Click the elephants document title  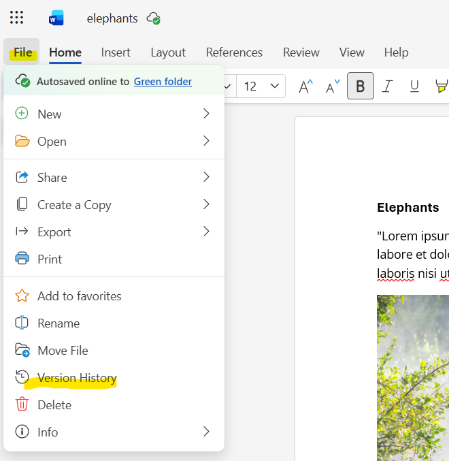pyautogui.click(x=112, y=18)
